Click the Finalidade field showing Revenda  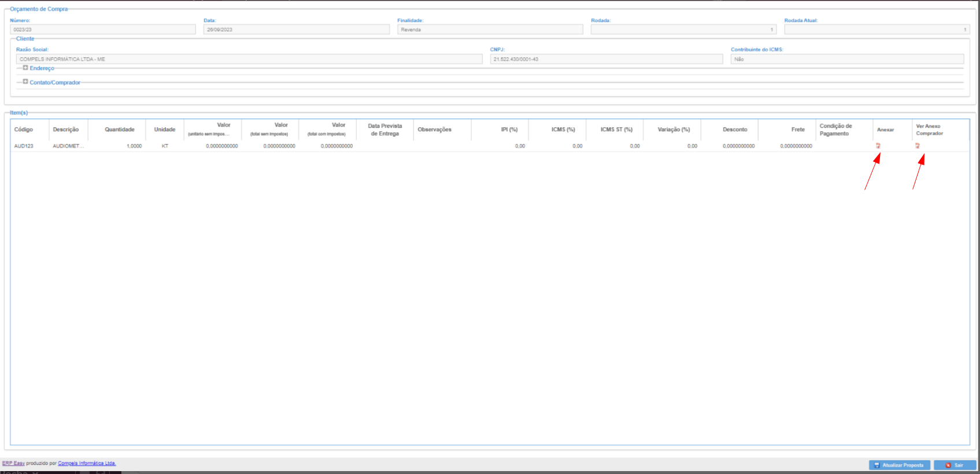tap(490, 29)
